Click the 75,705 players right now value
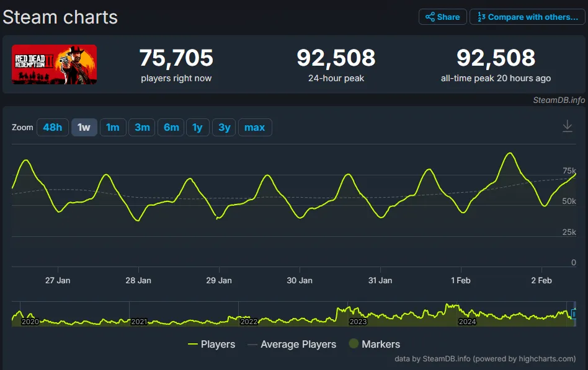Screen dimensions: 588x370 pyautogui.click(x=176, y=58)
